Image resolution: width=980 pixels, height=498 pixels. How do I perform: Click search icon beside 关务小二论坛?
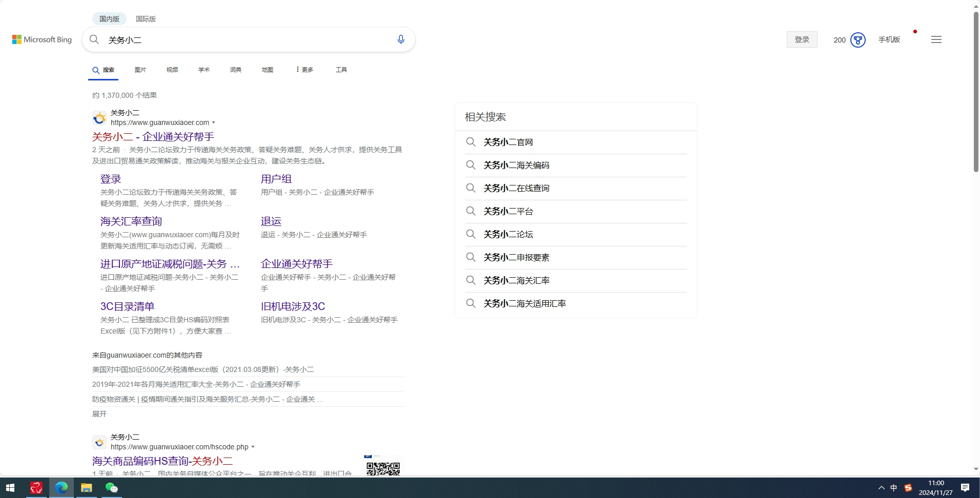(471, 234)
